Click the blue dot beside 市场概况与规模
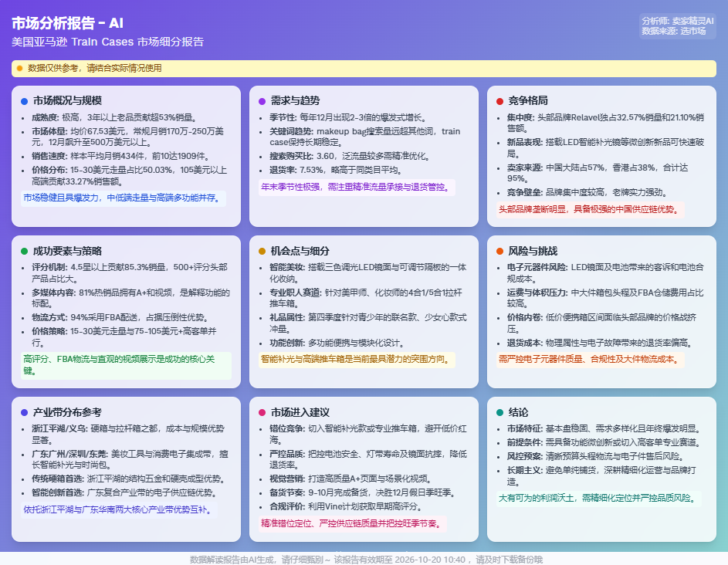 coord(24,101)
